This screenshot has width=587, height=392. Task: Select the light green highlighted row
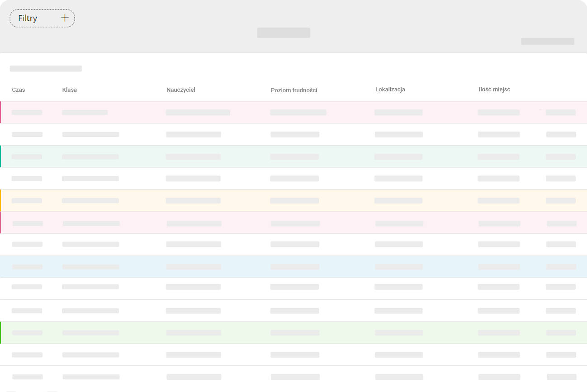point(293,333)
